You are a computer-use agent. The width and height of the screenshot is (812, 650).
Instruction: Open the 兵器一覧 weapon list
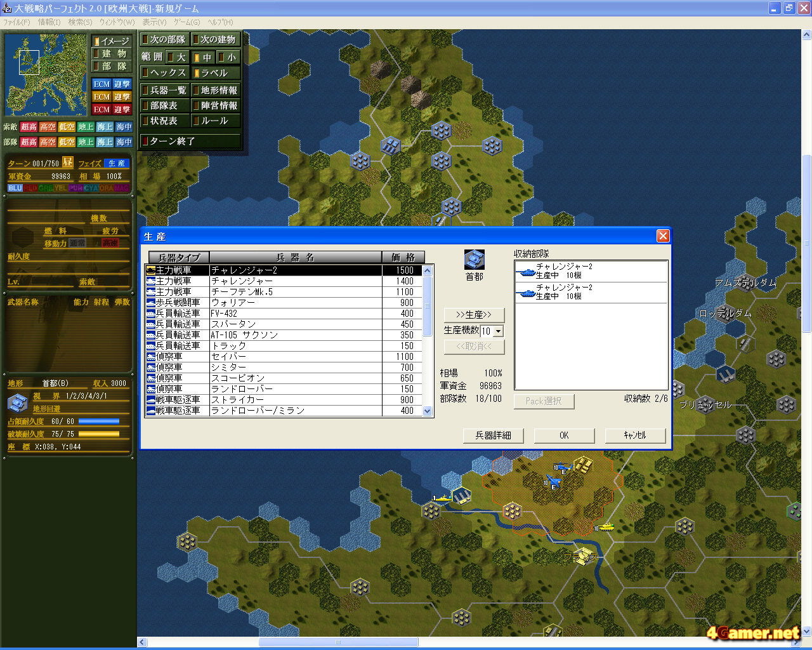(x=165, y=90)
